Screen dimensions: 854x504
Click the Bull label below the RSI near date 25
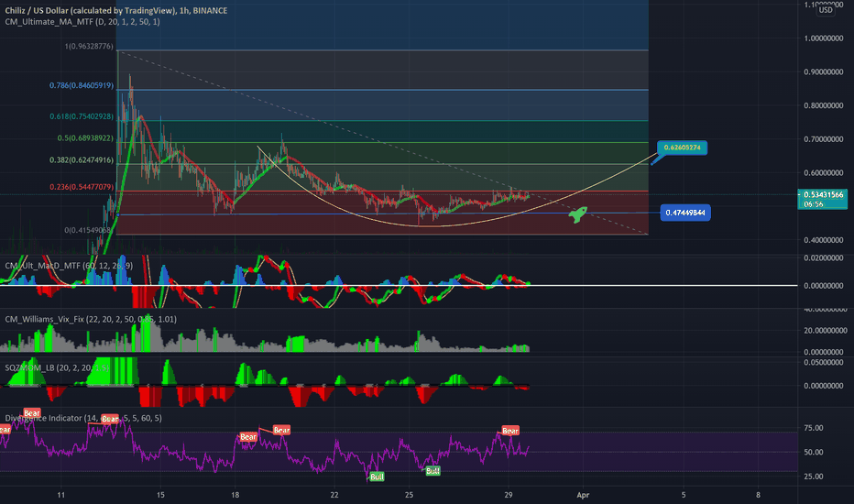coord(432,471)
